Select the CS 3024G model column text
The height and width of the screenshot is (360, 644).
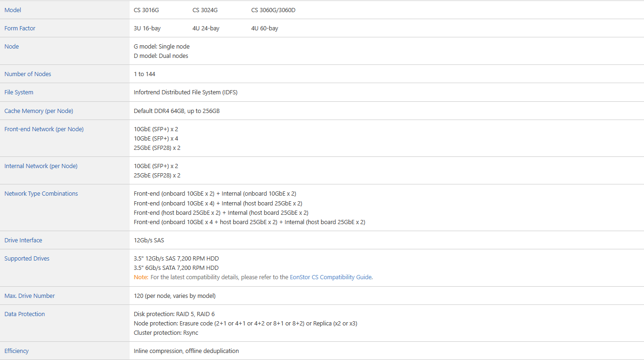coord(205,10)
